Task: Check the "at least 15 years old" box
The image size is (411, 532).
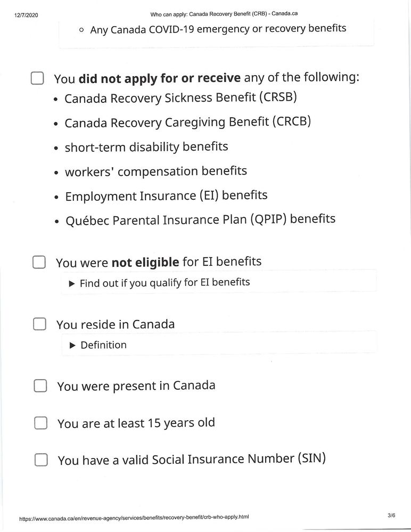Action: click(x=41, y=423)
